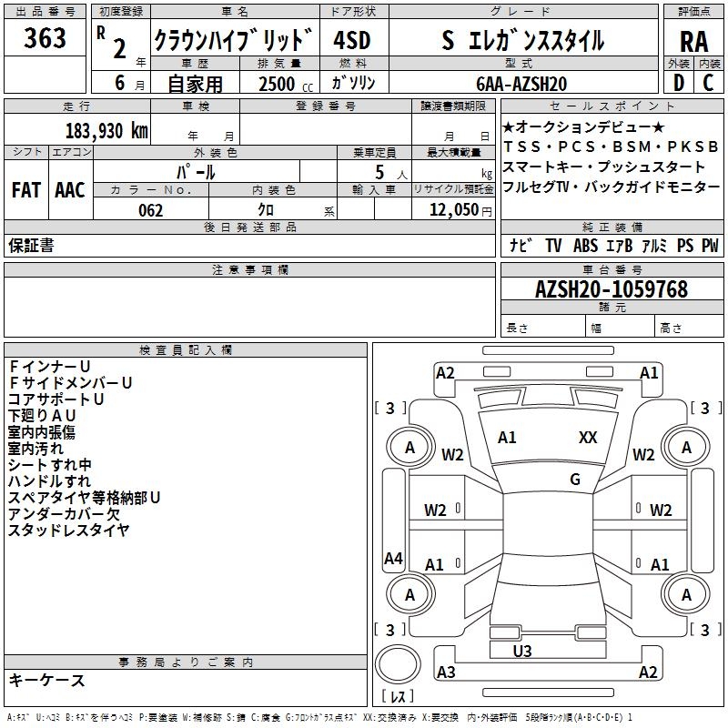Click the A1 mark on the hood
Screen dimensions: 728x728
pyautogui.click(x=507, y=438)
